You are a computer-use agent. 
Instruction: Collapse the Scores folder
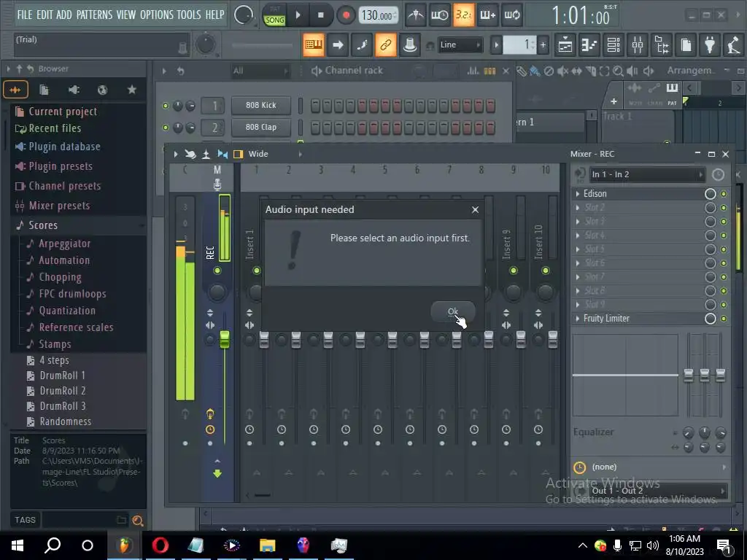tap(43, 225)
